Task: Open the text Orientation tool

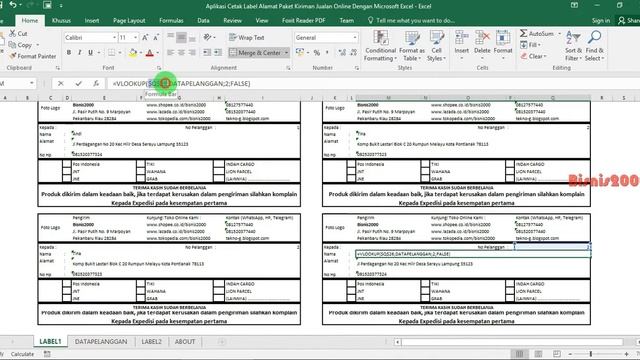Action: tap(207, 37)
